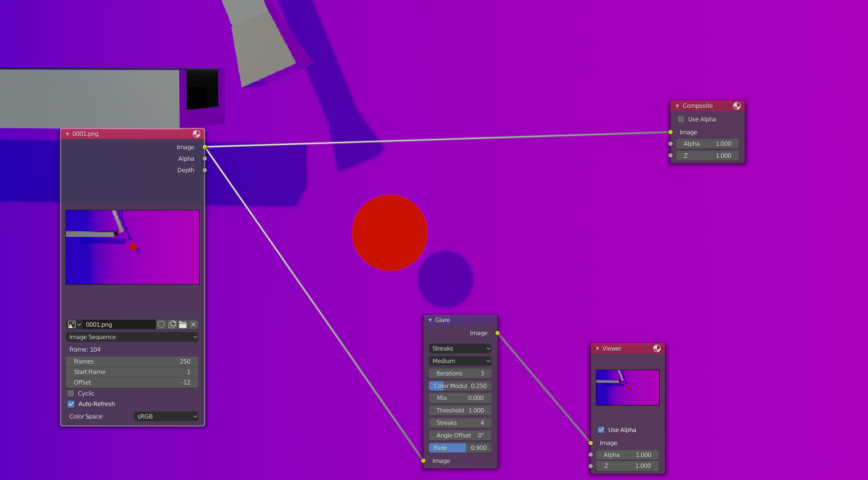The image size is (868, 480).
Task: Click the Offset value field showing -12
Action: click(132, 382)
